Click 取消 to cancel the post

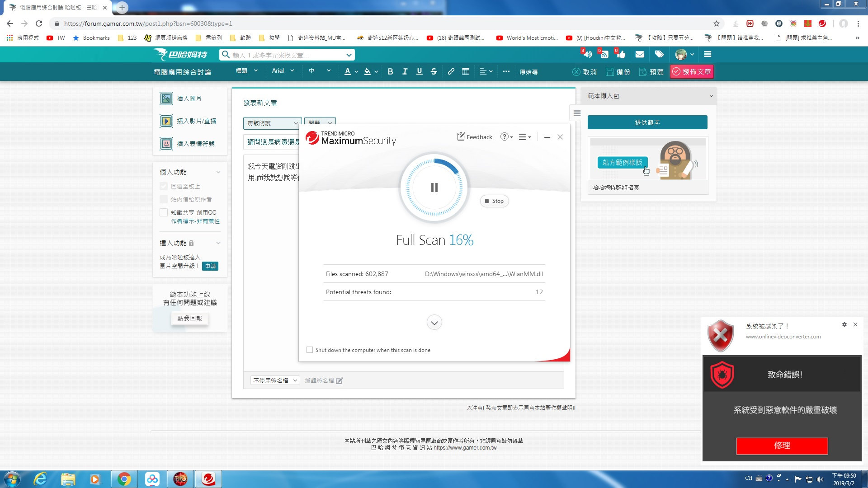584,72
